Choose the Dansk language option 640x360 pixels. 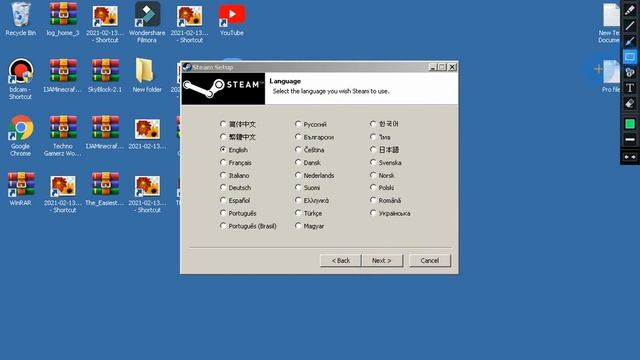[298, 162]
